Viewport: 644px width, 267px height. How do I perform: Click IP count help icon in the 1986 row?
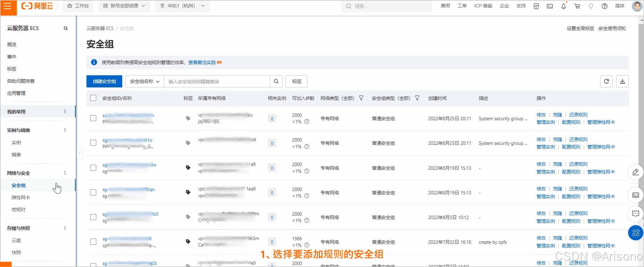coord(307,245)
